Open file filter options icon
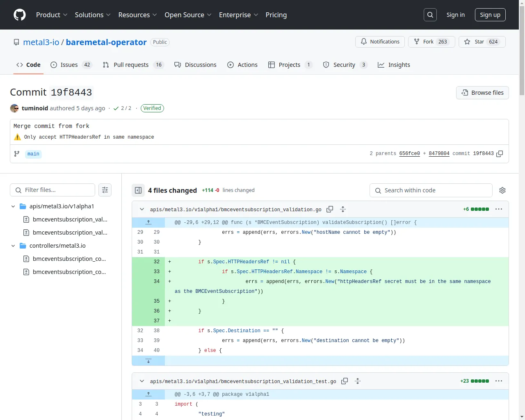Image resolution: width=525 pixels, height=420 pixels. pos(105,190)
